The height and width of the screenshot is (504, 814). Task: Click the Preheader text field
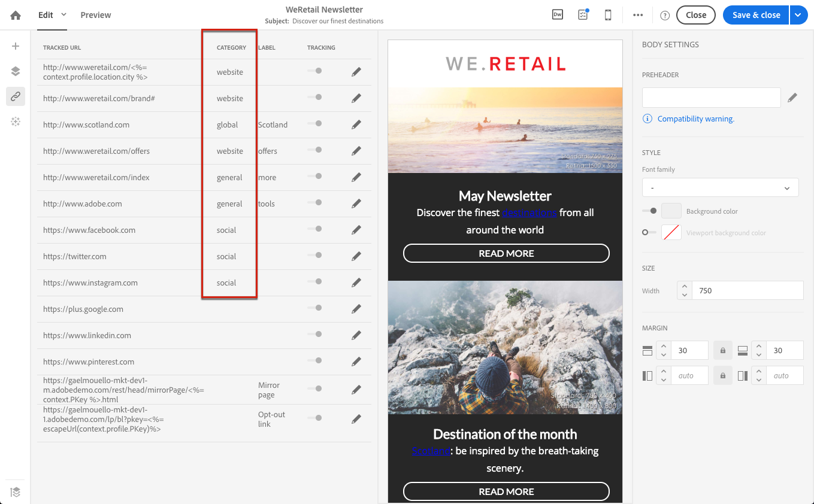[712, 98]
